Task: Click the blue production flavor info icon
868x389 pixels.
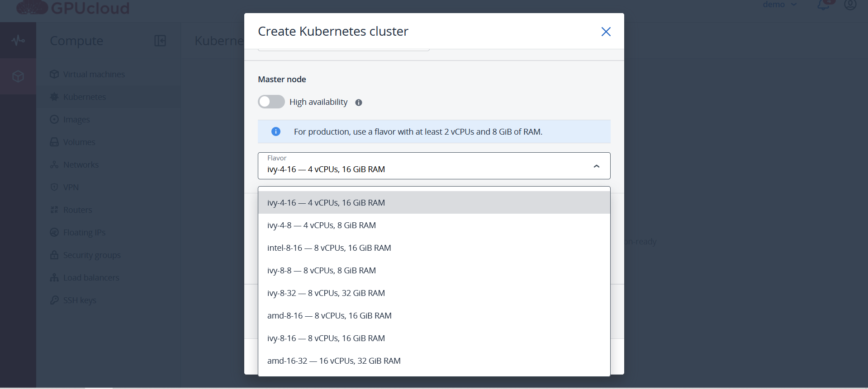Action: pyautogui.click(x=276, y=131)
